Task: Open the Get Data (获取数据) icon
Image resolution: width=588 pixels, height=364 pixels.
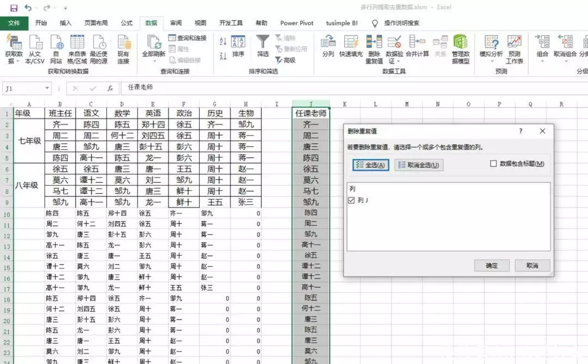Action: (14, 42)
